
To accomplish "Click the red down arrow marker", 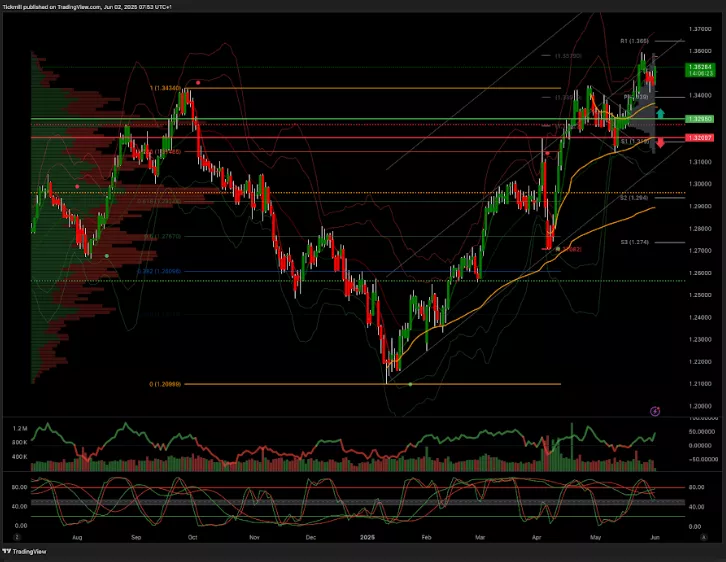I will click(660, 143).
